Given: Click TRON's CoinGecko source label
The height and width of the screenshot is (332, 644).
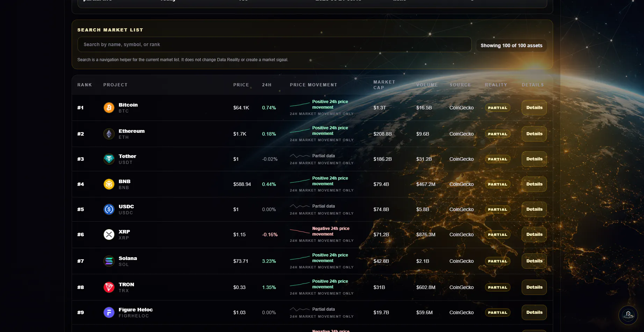Looking at the screenshot, I should point(462,287).
